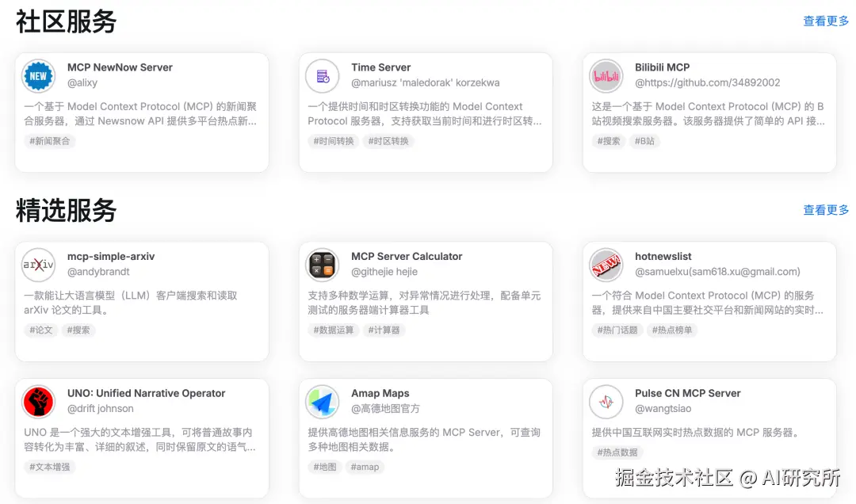The height and width of the screenshot is (504, 856).
Task: Click the MCP Server Calculator description text
Action: click(424, 303)
